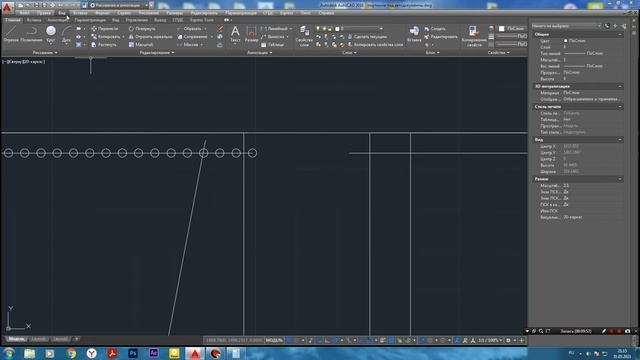Image resolution: width=640 pixels, height=360 pixels.
Task: Select the Line (Отрезок) drawing tool
Action: point(11,33)
